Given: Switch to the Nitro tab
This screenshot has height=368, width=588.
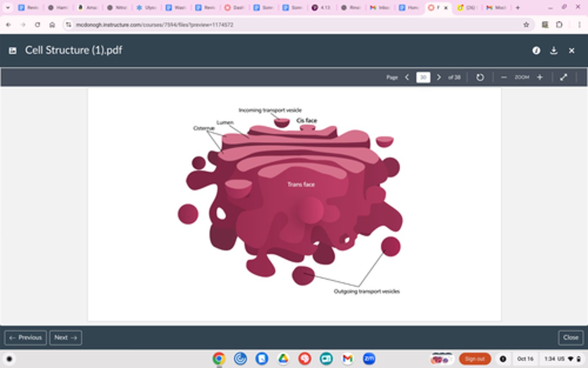Looking at the screenshot, I should coord(117,7).
